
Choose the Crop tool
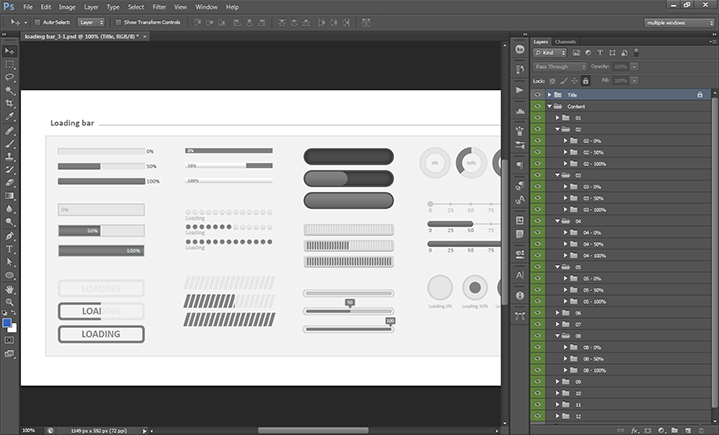click(10, 103)
